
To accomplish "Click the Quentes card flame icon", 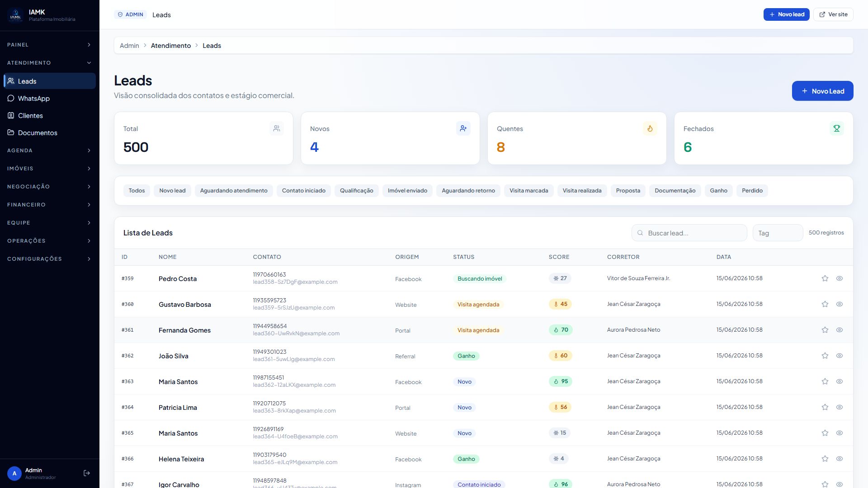I will [x=650, y=128].
